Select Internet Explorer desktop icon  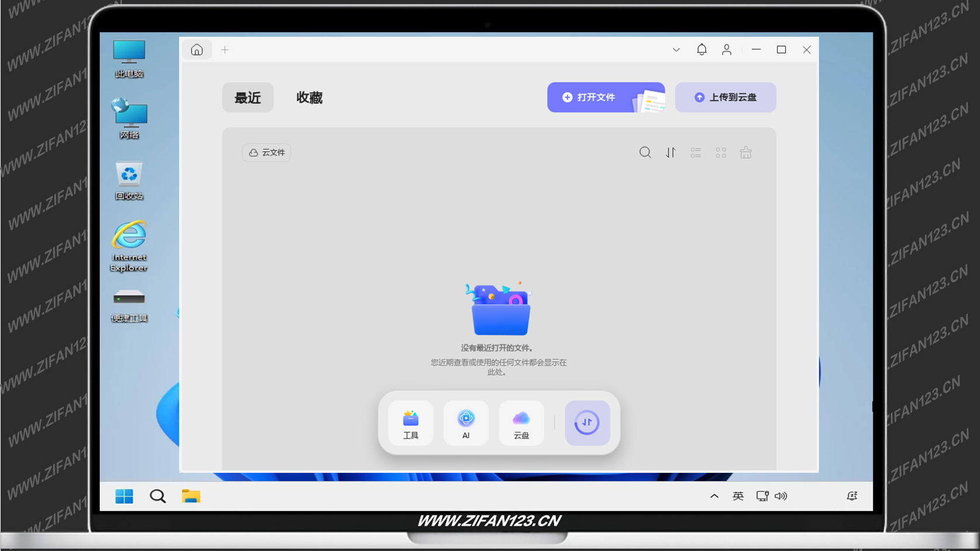click(x=129, y=247)
